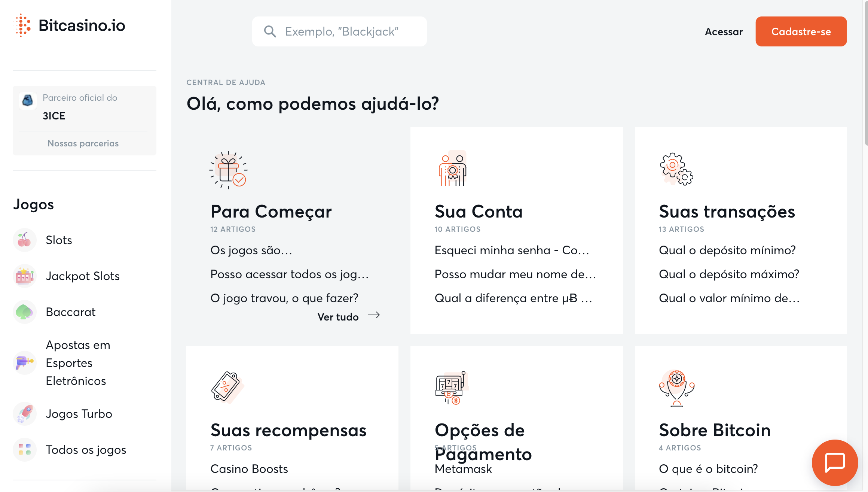868x492 pixels.
Task: Click the '12 ARTIGOS' count label
Action: pos(233,229)
